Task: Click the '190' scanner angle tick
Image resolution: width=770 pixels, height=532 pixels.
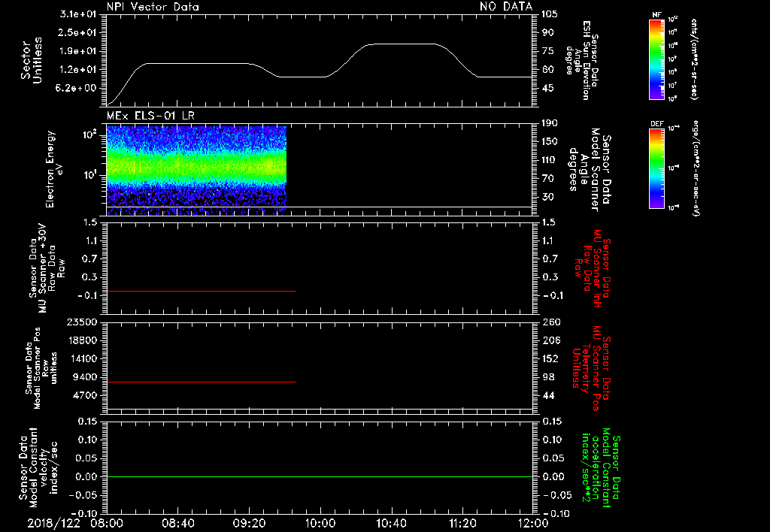Action: point(550,123)
